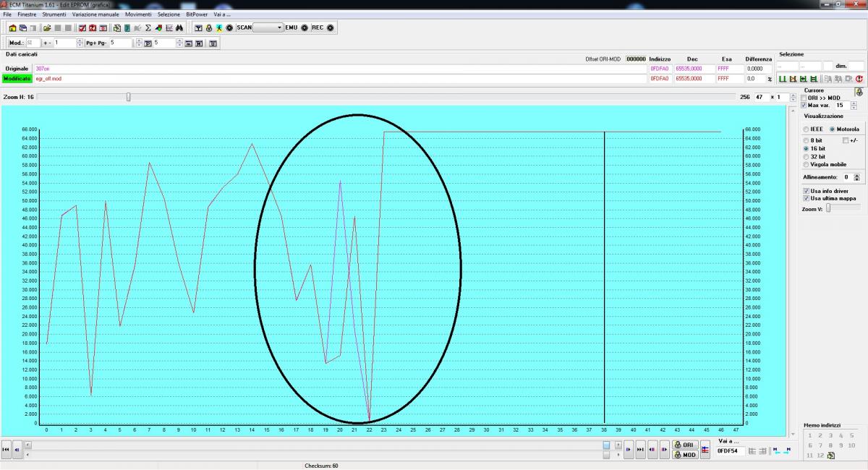868x470 pixels.
Task: Open the BitPower menu
Action: pyautogui.click(x=195, y=14)
